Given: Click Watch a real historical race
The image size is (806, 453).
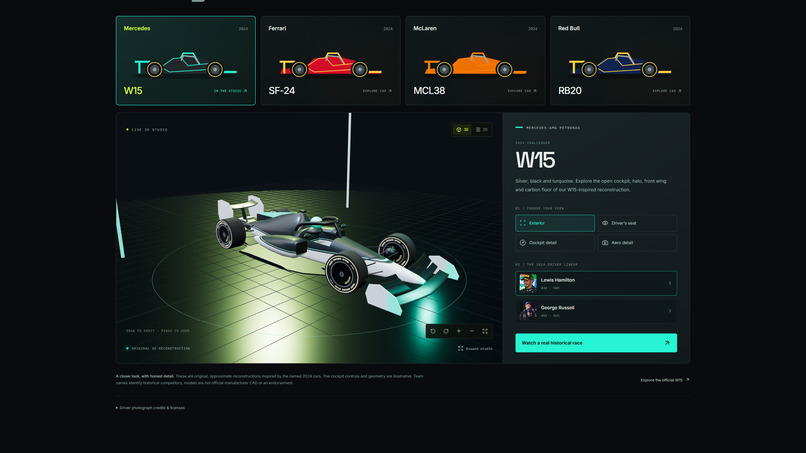Looking at the screenshot, I should [x=596, y=343].
